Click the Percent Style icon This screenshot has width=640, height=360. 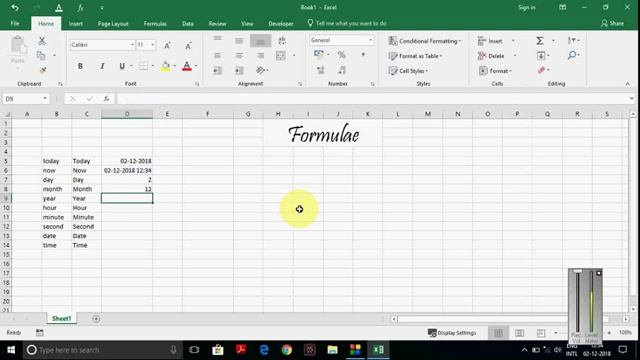tap(342, 55)
